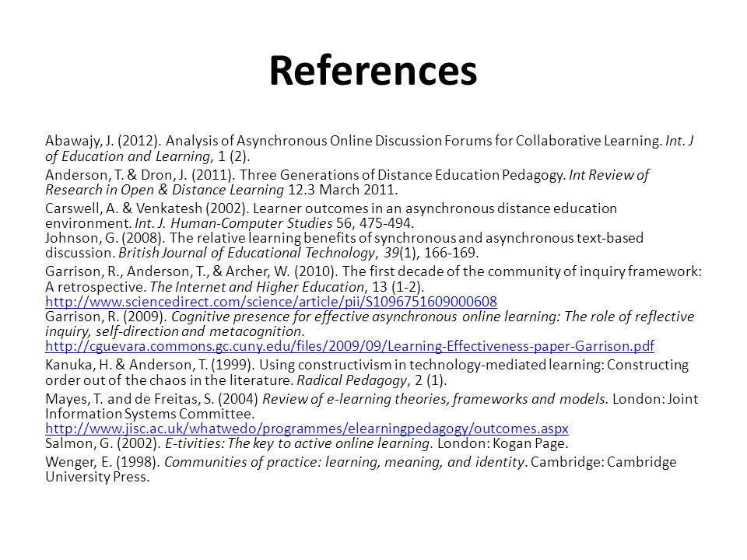Click 'Research in Open & Distance Learning' text
The height and width of the screenshot is (560, 747).
[x=164, y=190]
